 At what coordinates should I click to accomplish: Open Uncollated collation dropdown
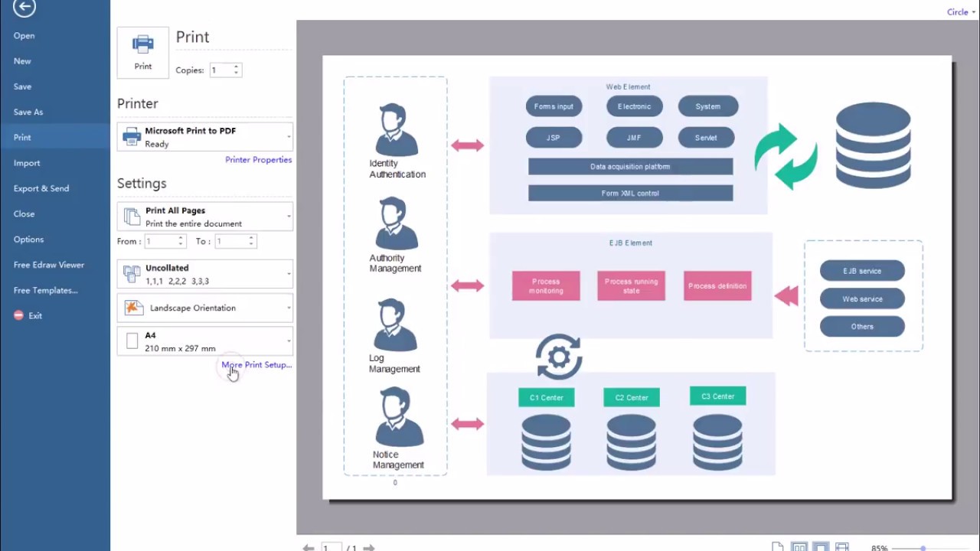pos(204,274)
